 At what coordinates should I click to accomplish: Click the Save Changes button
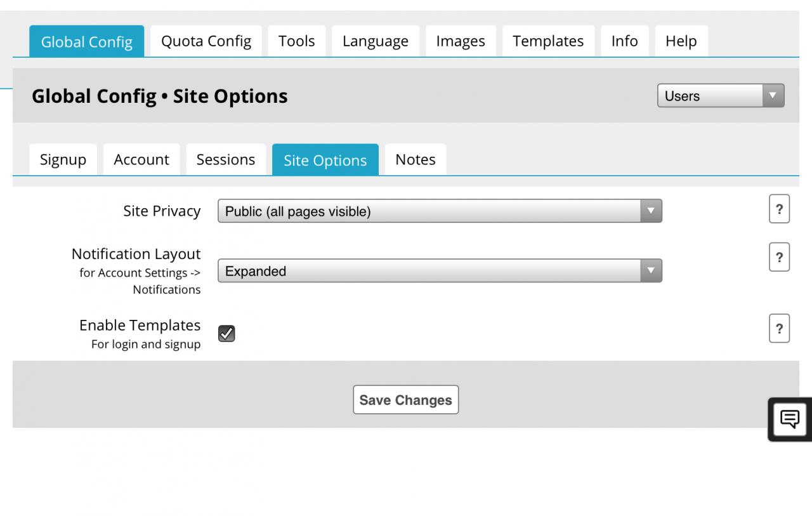click(405, 400)
